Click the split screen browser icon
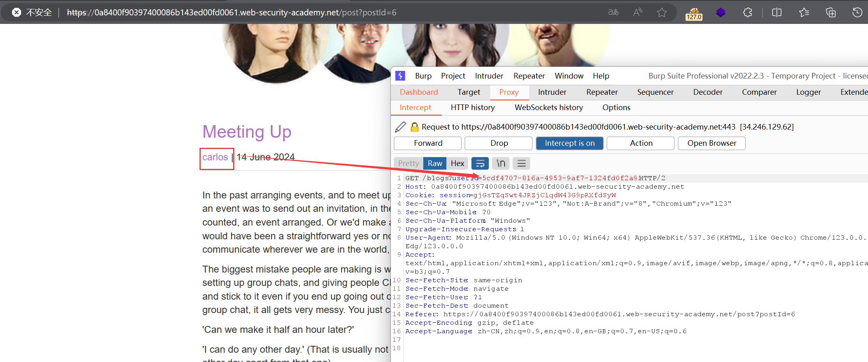Viewport: 868px width, 362px height. (777, 13)
